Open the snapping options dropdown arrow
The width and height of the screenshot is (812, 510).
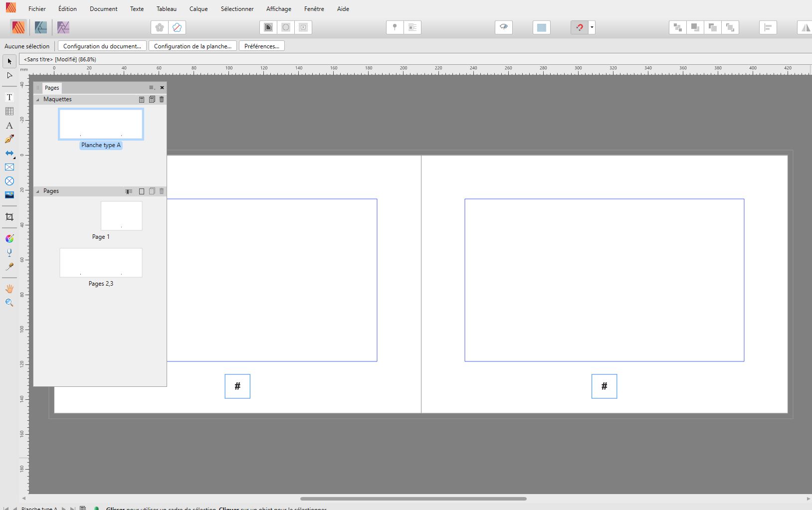pos(592,27)
